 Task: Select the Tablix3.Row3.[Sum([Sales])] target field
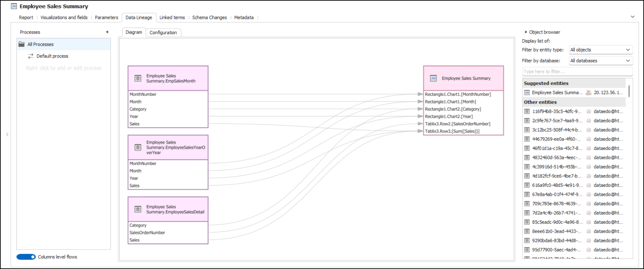tap(452, 131)
